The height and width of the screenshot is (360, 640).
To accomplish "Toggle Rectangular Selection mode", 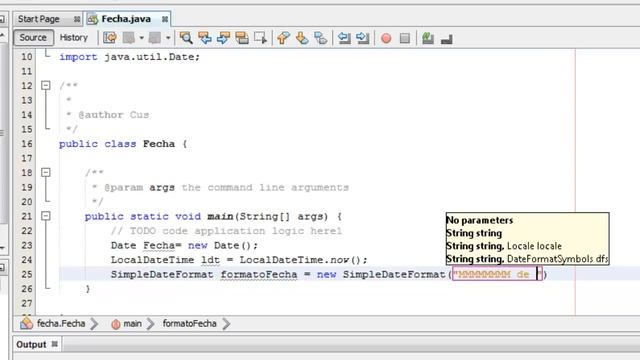I will coord(260,38).
